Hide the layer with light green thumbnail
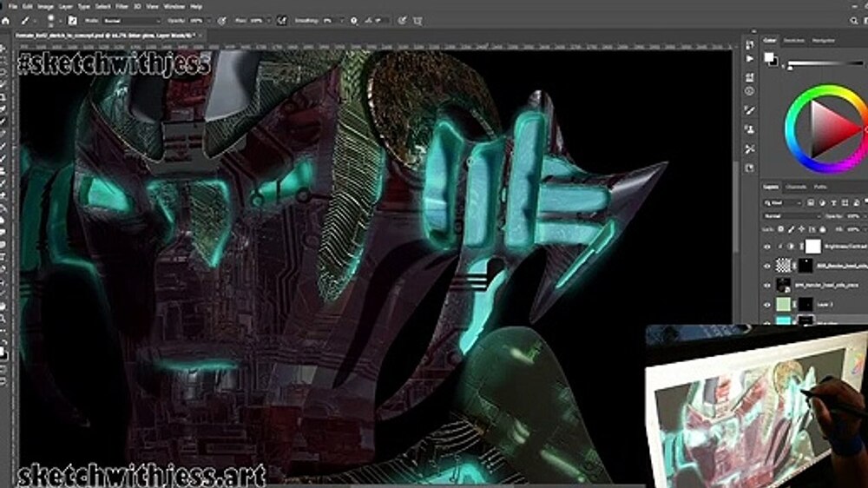Viewport: 868px width, 488px height. 767,304
